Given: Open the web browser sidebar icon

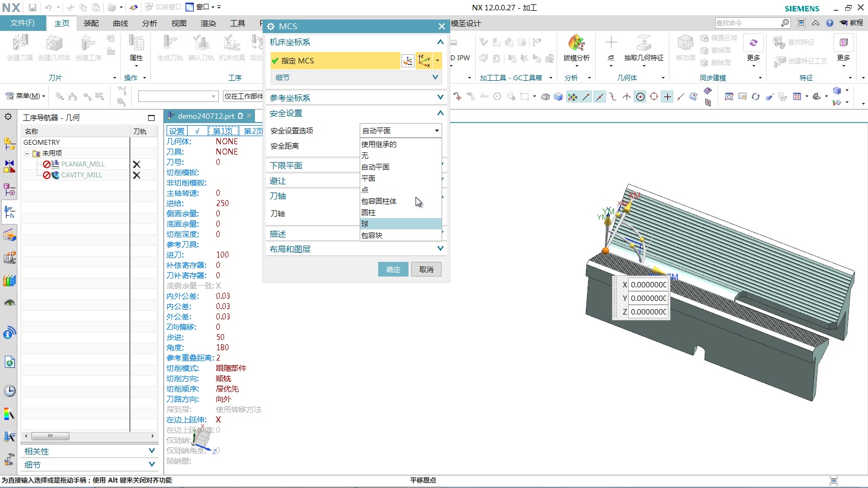Looking at the screenshot, I should [9, 362].
